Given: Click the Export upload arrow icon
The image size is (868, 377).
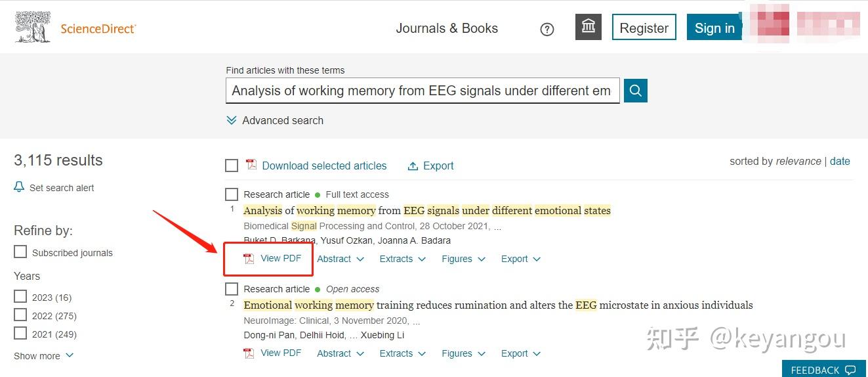Looking at the screenshot, I should [413, 166].
